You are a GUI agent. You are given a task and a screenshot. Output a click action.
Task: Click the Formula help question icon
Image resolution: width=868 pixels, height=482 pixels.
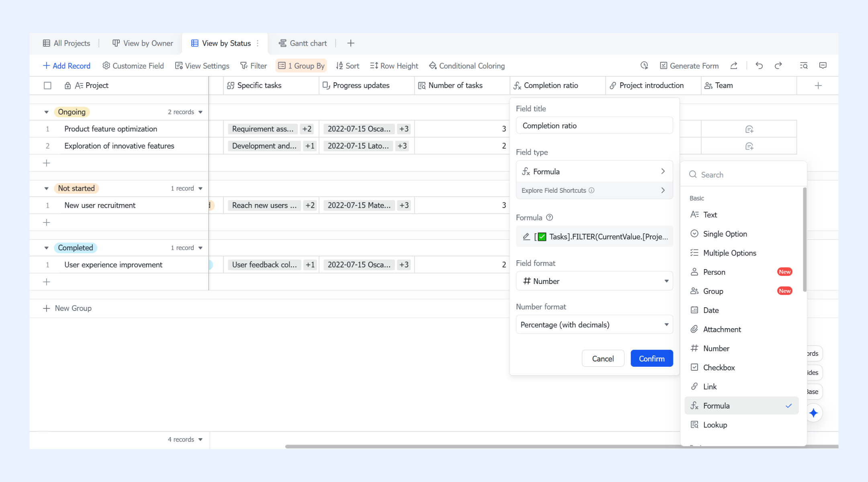550,217
